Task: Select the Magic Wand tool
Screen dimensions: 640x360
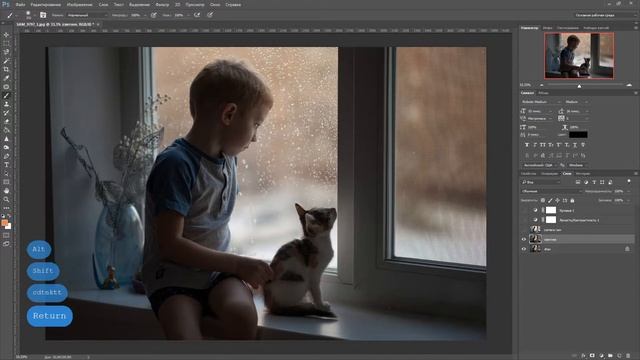Action: pyautogui.click(x=6, y=61)
